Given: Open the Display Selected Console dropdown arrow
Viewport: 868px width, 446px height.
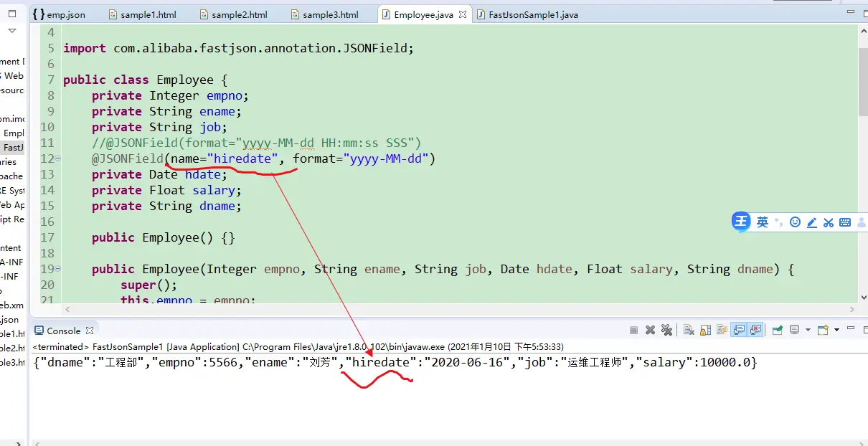Looking at the screenshot, I should click(x=808, y=330).
